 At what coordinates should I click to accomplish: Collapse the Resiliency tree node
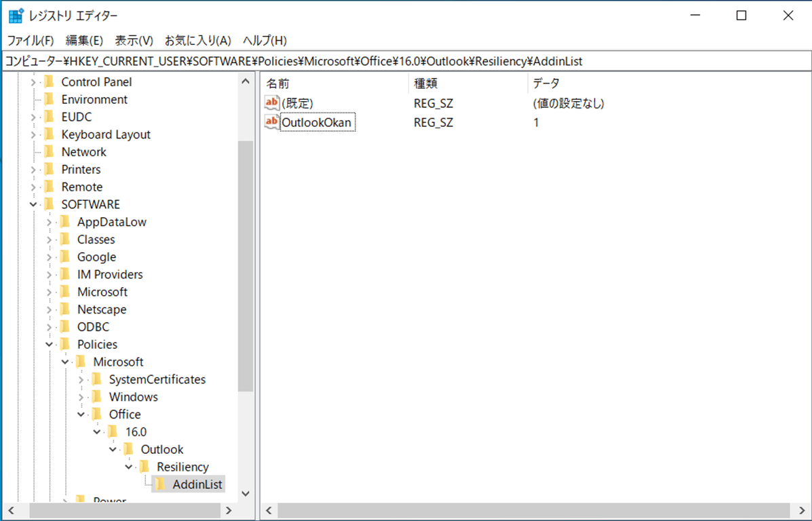coord(129,467)
